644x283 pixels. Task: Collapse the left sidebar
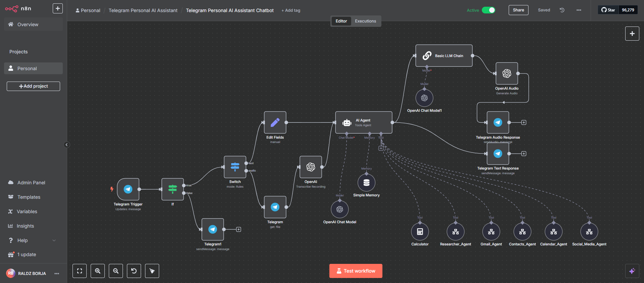pos(66,145)
